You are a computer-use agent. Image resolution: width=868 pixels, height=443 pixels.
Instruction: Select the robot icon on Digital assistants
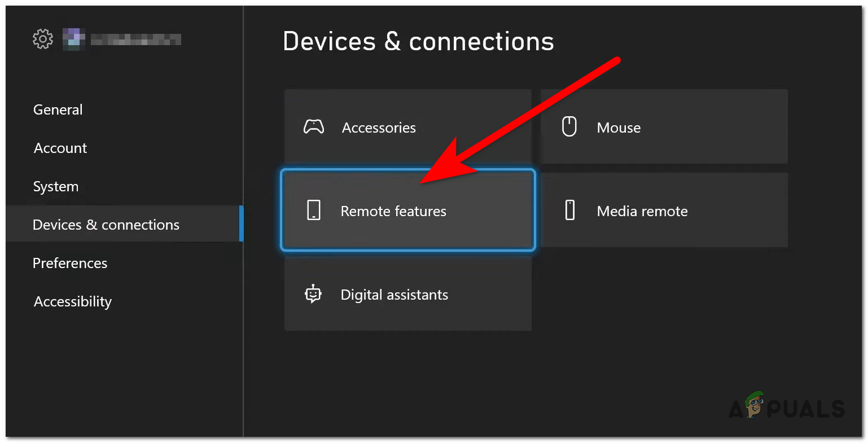coord(313,293)
